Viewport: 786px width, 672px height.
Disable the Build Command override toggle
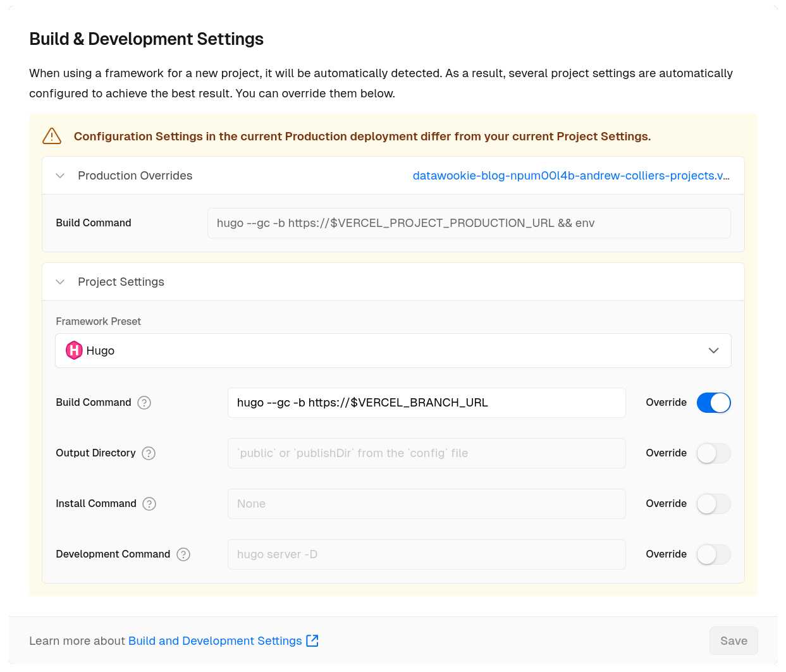tap(713, 403)
